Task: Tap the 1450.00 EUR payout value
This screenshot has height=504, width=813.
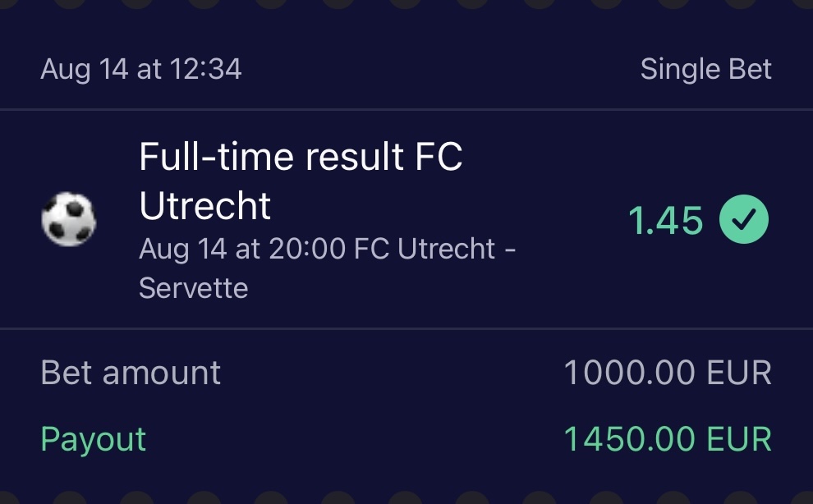Action: click(667, 439)
